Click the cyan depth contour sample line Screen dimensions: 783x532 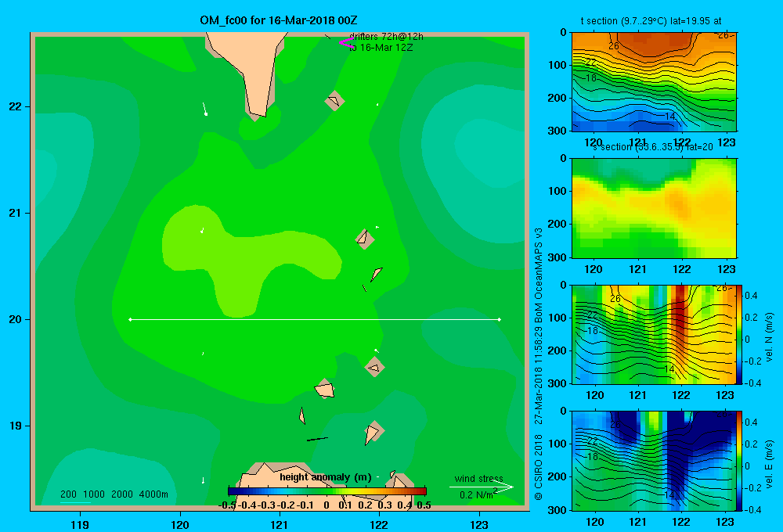click(75, 502)
